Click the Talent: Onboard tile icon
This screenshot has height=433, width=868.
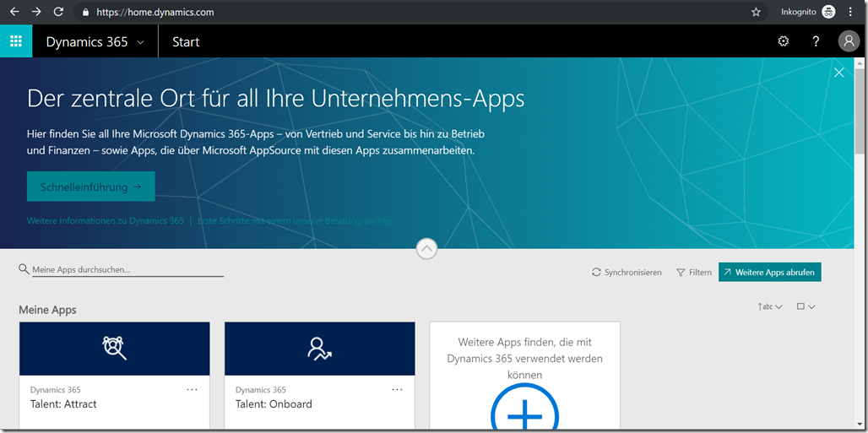click(x=320, y=349)
